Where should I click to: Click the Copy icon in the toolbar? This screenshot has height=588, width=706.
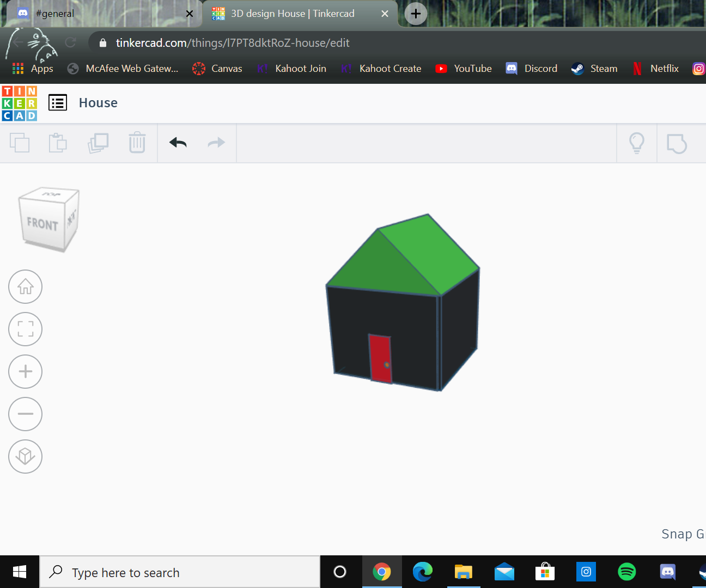click(20, 143)
